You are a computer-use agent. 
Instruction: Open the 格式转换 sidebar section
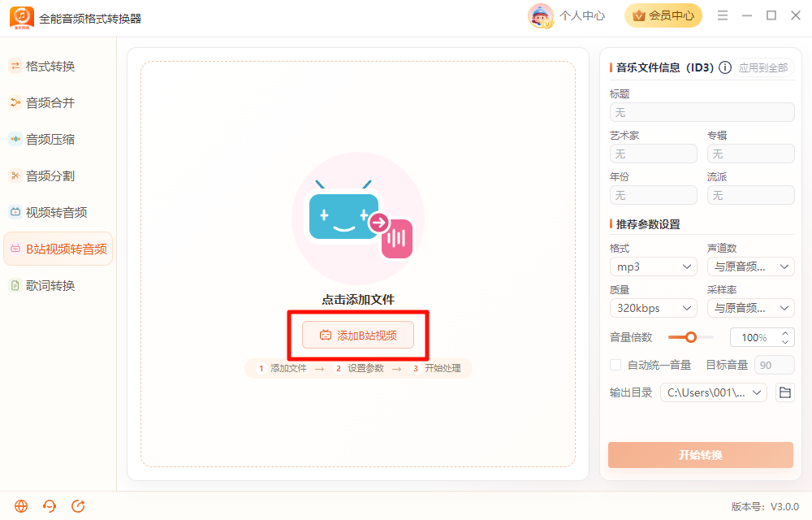tap(50, 67)
